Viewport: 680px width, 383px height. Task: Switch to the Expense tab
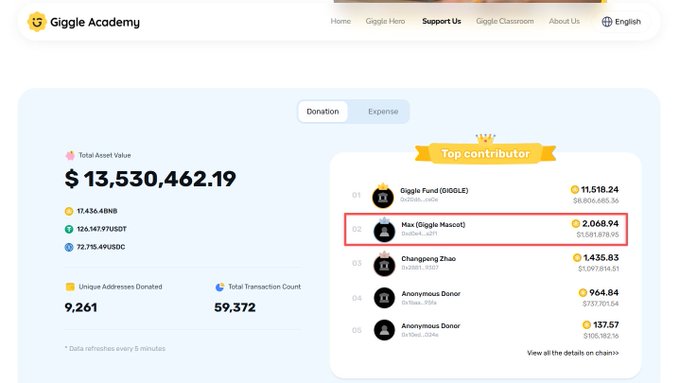point(383,111)
